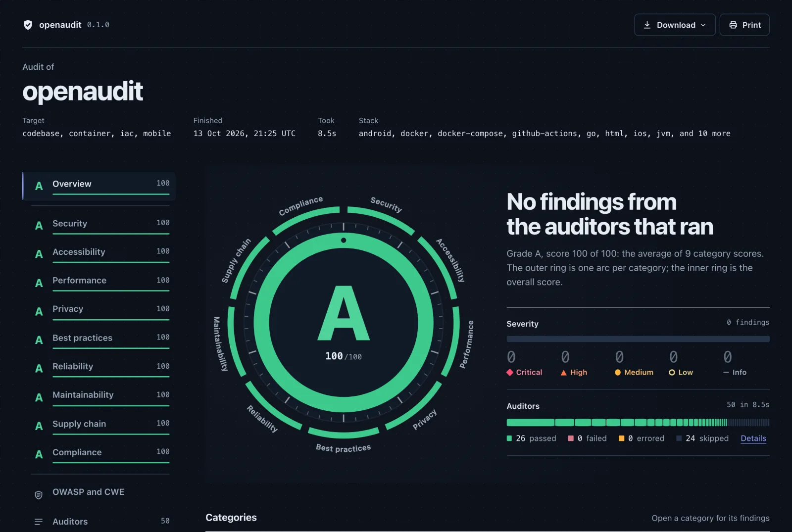The height and width of the screenshot is (532, 792).
Task: Click the dark skipped legend square
Action: tap(679, 438)
